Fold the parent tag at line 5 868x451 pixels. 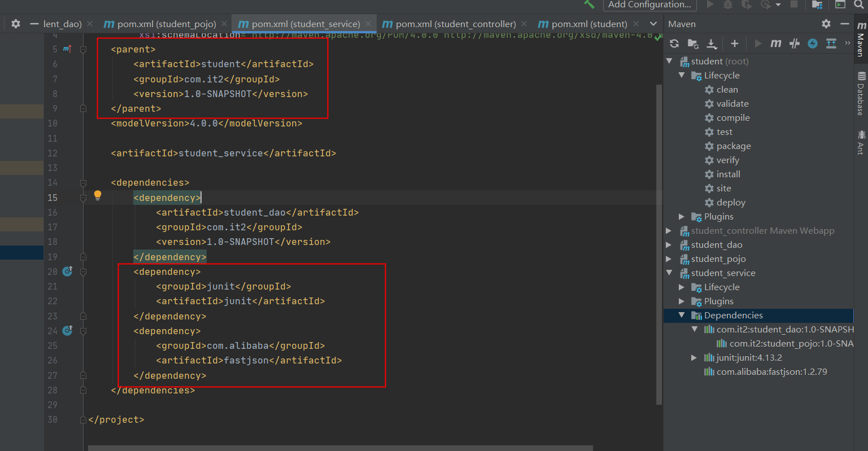(x=84, y=49)
